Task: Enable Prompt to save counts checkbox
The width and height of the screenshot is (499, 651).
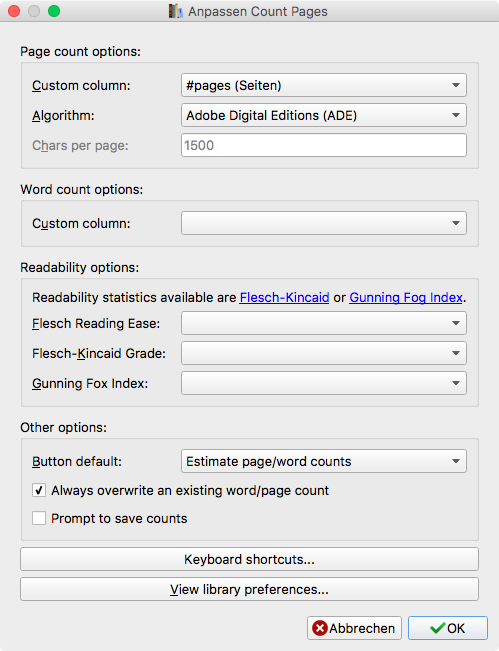Action: point(39,518)
